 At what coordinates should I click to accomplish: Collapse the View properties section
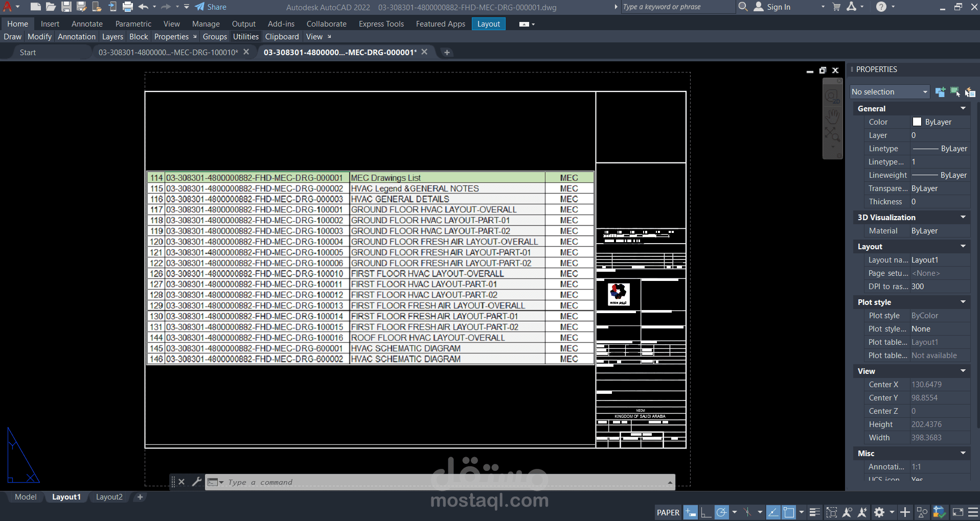pos(963,371)
